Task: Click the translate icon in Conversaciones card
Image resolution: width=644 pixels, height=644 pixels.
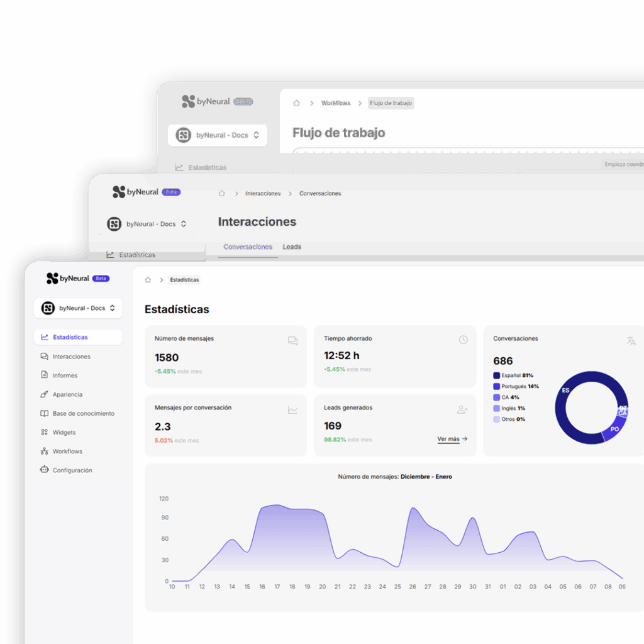Action: click(x=631, y=341)
